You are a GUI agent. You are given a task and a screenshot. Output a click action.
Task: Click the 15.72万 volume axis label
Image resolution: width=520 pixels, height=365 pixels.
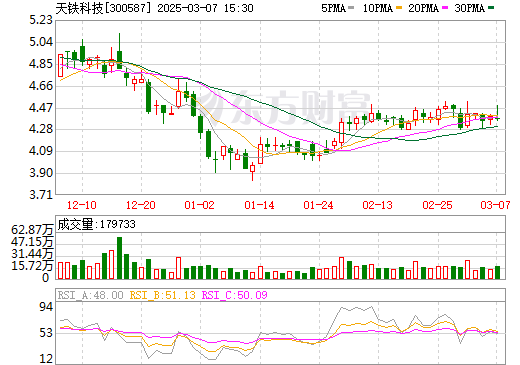32,266
